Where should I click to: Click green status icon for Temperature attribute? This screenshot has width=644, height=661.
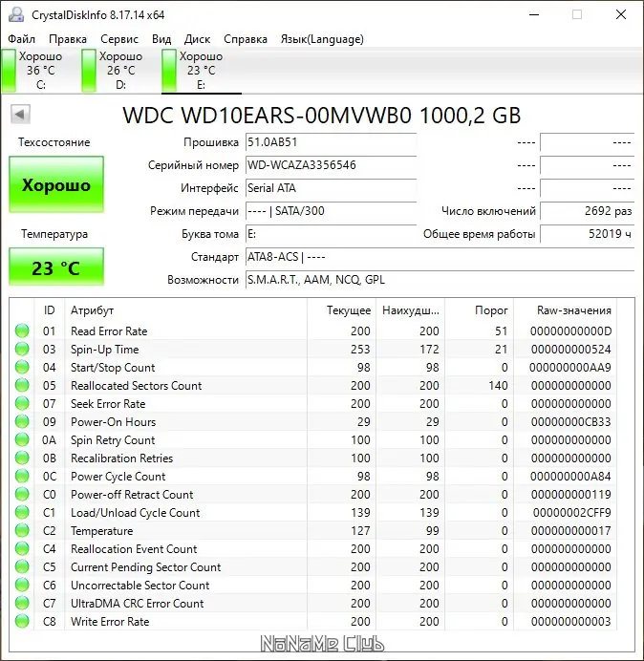[22, 530]
